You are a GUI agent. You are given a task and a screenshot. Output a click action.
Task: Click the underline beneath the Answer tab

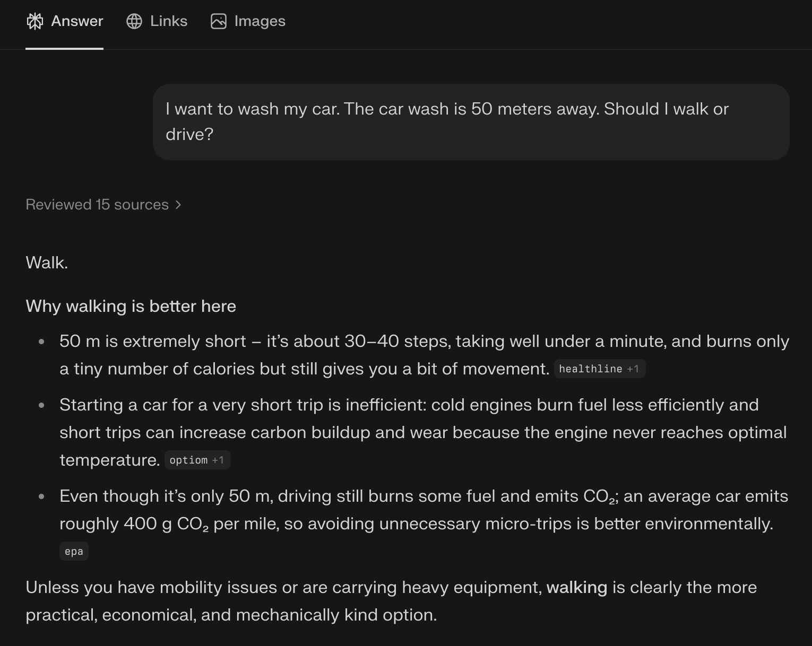(x=64, y=49)
